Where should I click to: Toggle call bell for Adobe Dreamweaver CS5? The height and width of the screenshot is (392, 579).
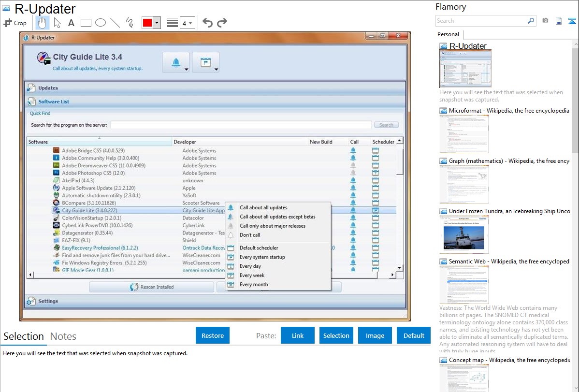point(353,165)
